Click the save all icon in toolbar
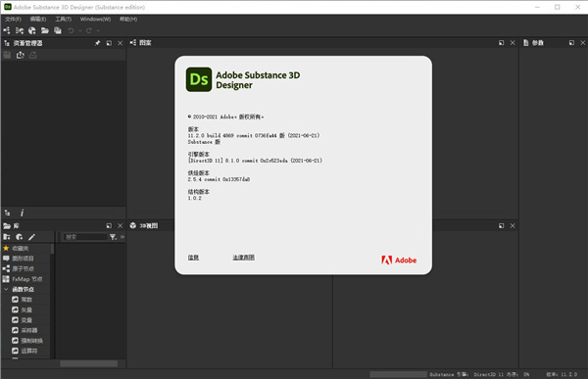 coord(58,30)
